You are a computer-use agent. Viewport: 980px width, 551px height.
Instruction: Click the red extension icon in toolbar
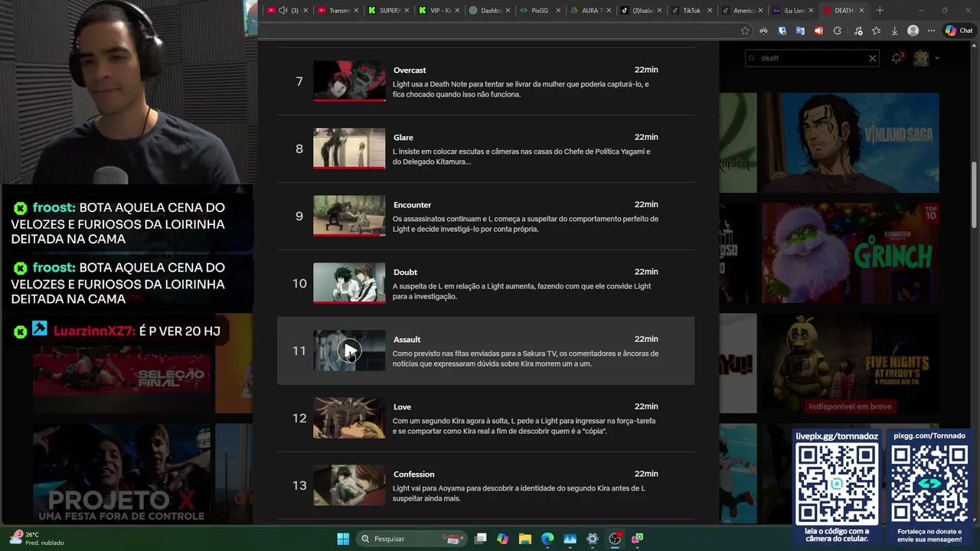point(818,31)
